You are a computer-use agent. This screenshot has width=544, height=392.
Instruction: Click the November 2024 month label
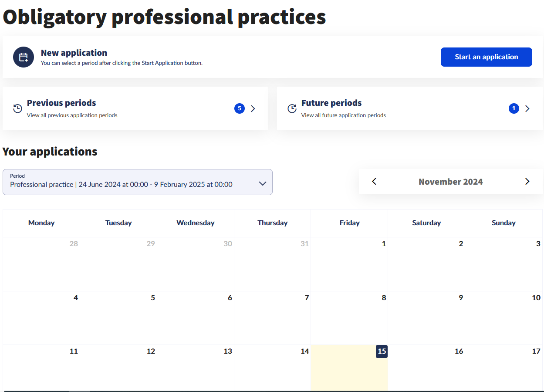click(x=450, y=182)
